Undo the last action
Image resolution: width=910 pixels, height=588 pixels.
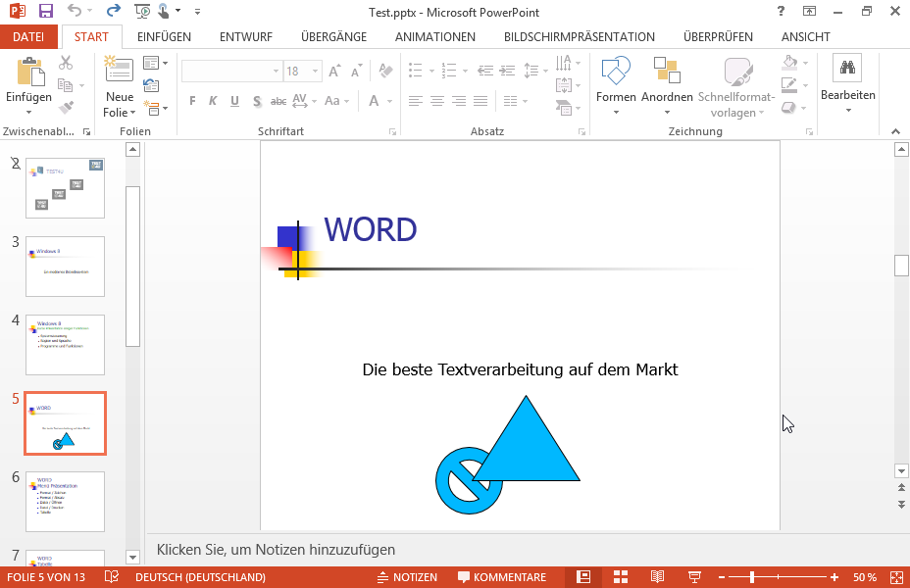pyautogui.click(x=75, y=11)
